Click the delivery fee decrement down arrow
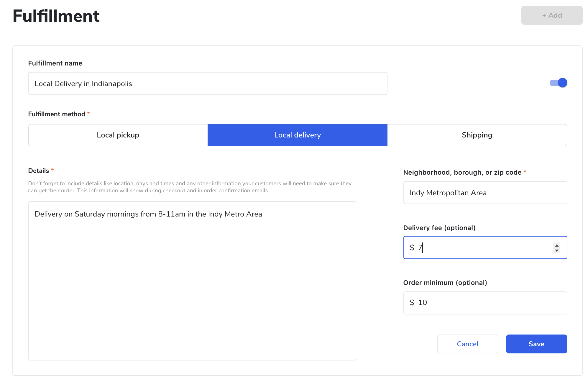This screenshot has height=377, width=588. [x=556, y=250]
